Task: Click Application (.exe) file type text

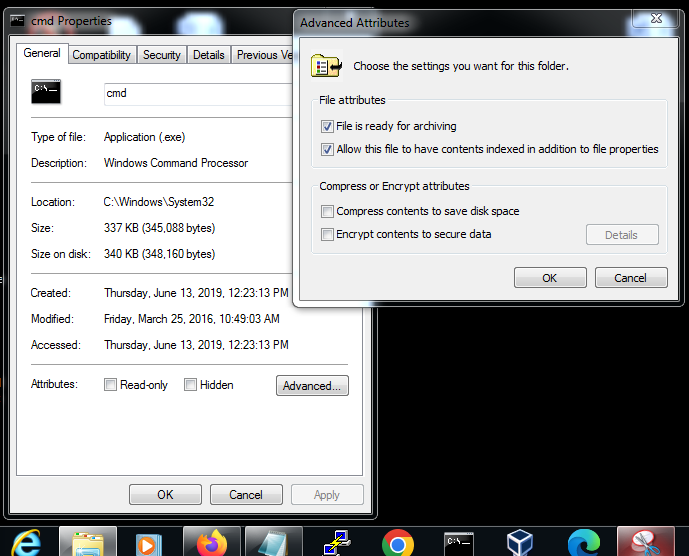Action: coord(145,137)
